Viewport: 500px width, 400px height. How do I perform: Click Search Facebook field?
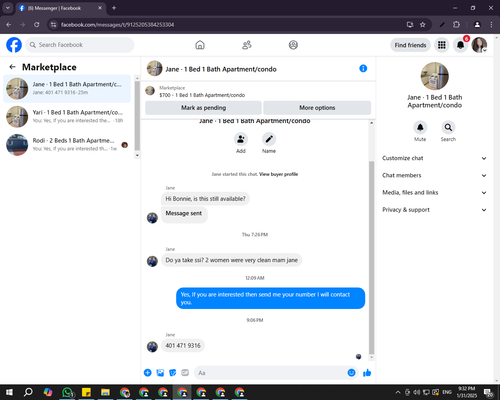click(80, 45)
